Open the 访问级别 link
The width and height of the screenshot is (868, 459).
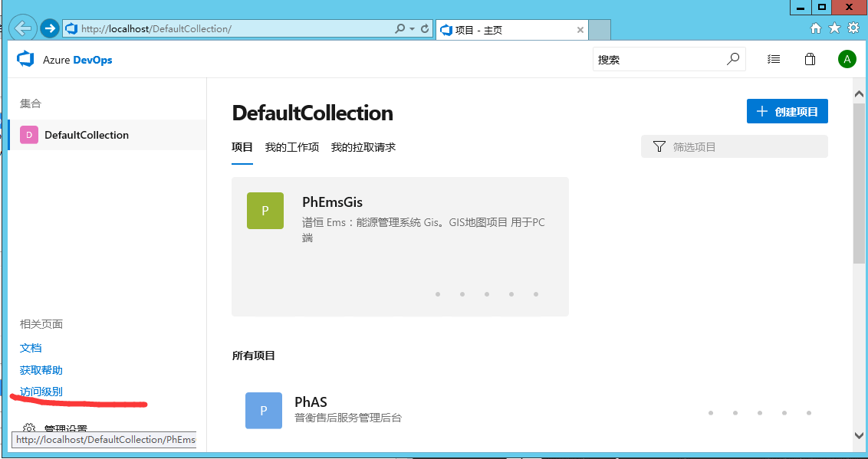pos(41,392)
